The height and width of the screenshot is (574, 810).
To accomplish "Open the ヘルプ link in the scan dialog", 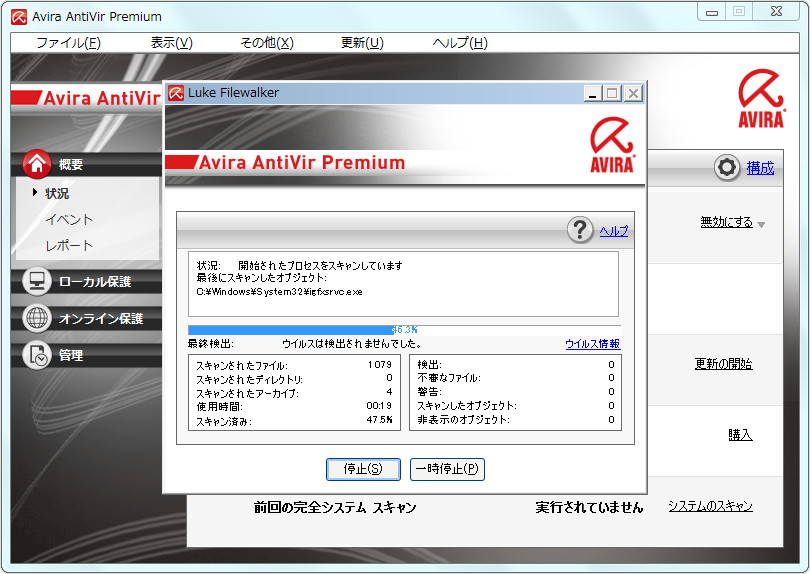I will (614, 231).
